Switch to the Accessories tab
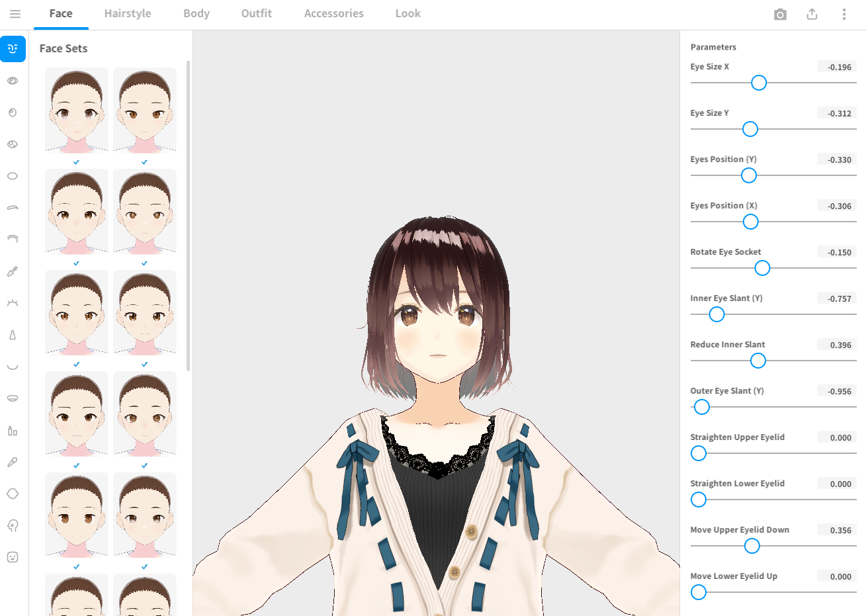 pos(334,14)
